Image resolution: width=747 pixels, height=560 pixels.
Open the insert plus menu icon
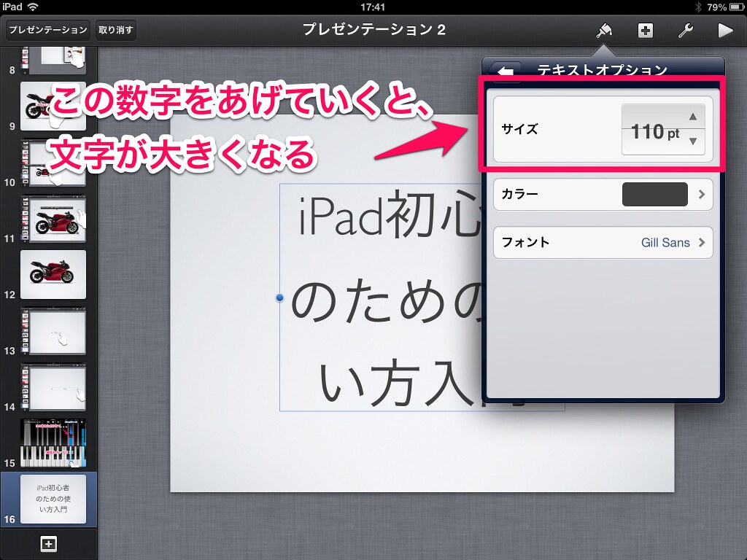(x=645, y=30)
